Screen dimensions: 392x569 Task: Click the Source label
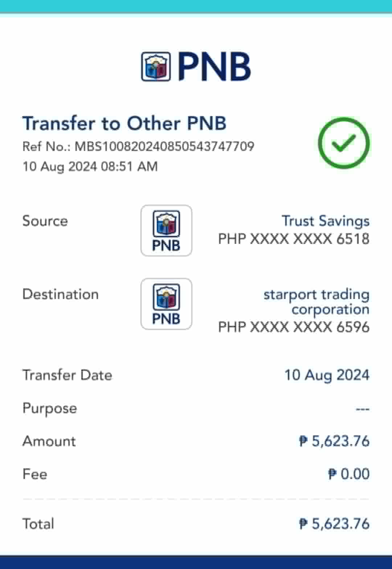coord(45,221)
